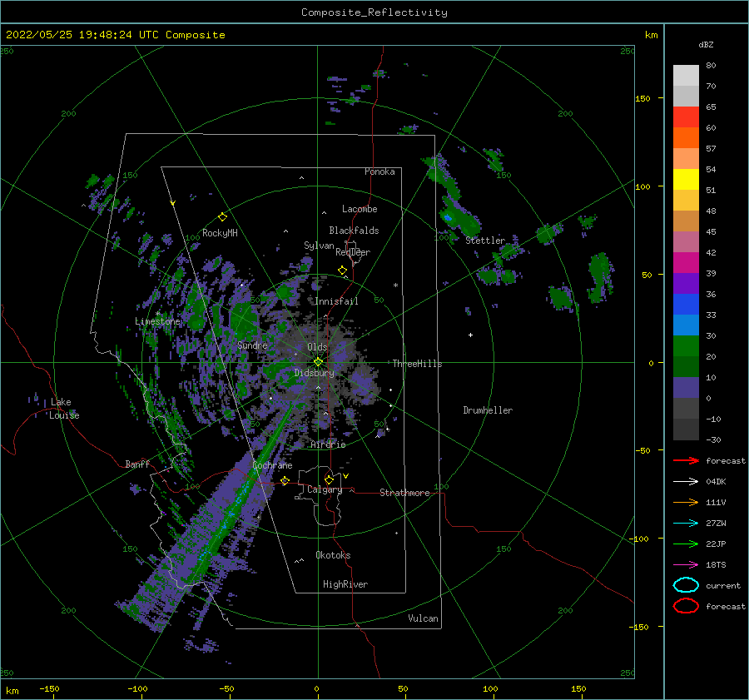Click the 80 dBZ light gray swatch
Screen dimensions: 749x700
point(686,75)
